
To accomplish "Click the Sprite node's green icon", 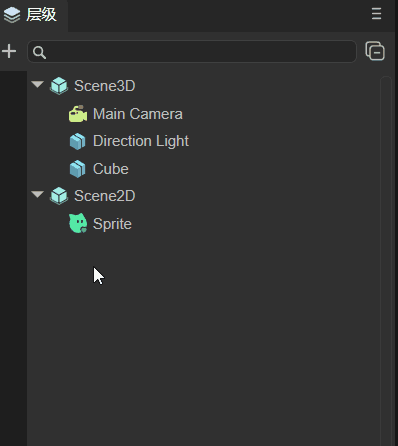I will point(78,223).
